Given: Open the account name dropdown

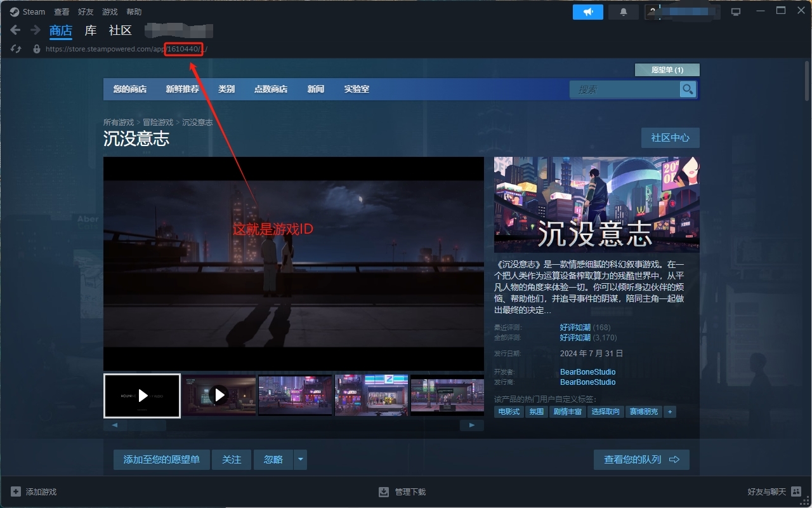Looking at the screenshot, I should click(x=681, y=11).
